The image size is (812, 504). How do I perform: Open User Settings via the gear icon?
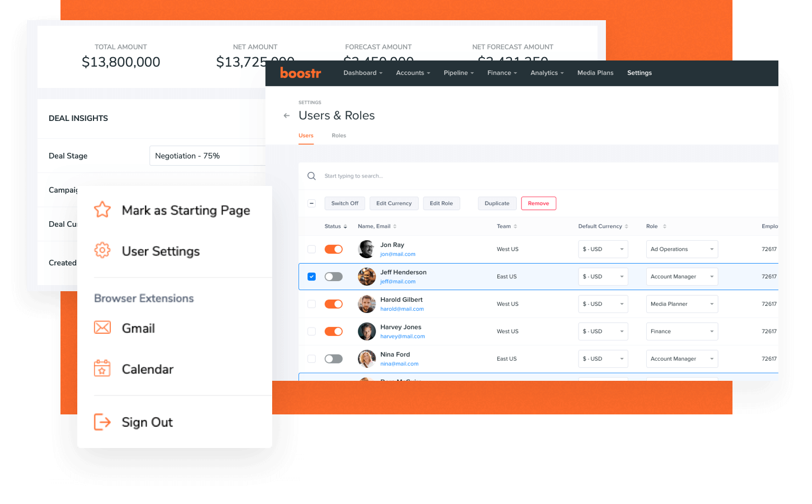[102, 250]
